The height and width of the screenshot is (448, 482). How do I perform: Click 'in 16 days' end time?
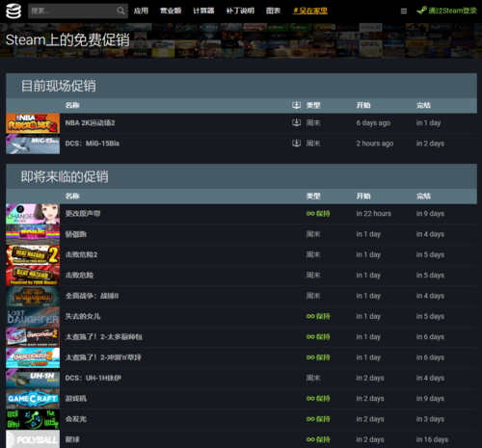pos(432,439)
